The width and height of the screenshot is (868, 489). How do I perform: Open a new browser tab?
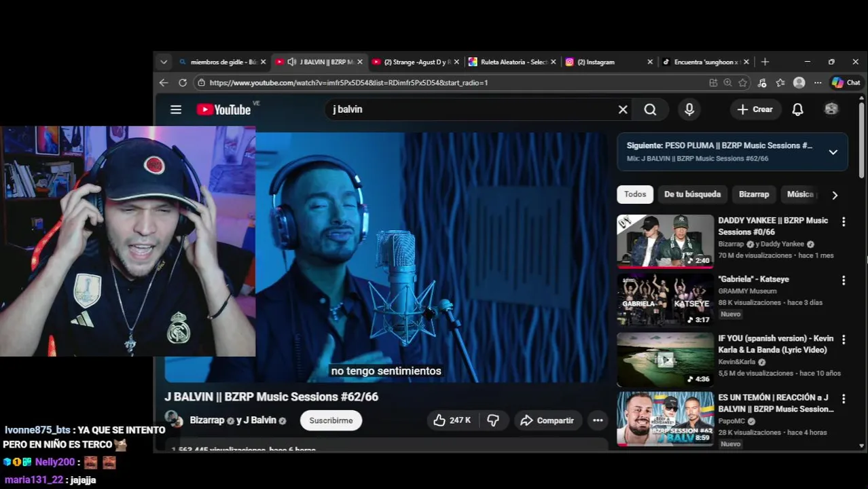coord(765,62)
